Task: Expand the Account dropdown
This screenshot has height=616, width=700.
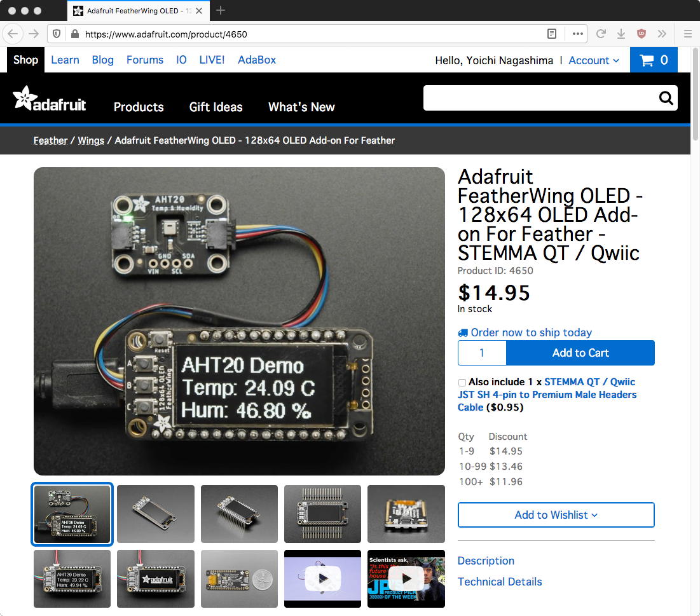Action: 594,60
